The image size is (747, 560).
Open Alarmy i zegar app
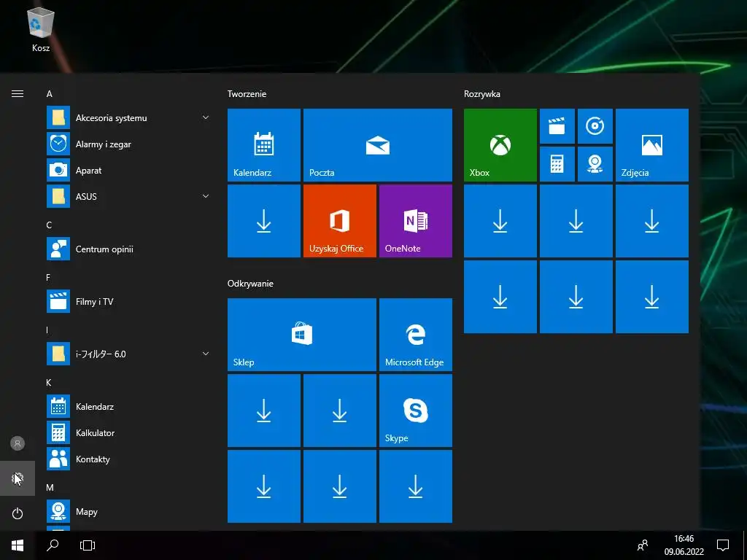point(128,144)
